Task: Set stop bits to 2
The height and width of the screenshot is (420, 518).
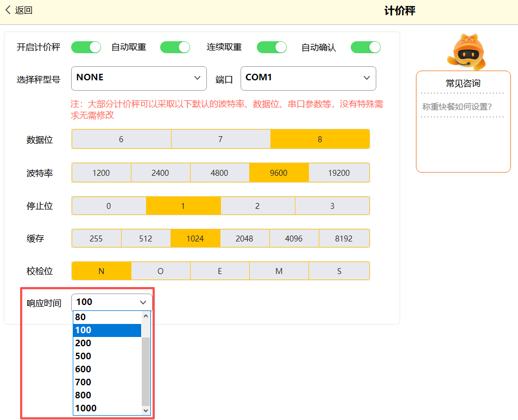Action: click(x=257, y=206)
